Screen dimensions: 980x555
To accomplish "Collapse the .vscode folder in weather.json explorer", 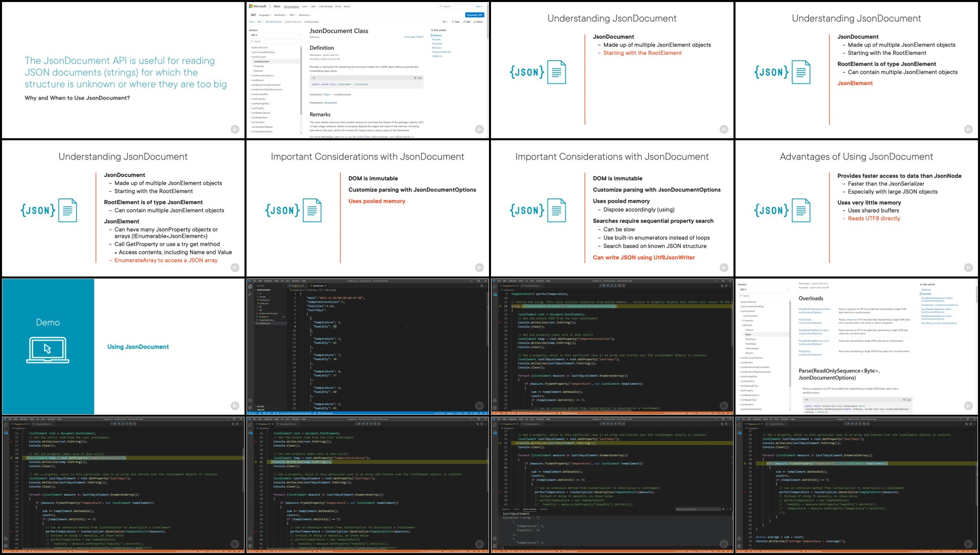I will 261,297.
